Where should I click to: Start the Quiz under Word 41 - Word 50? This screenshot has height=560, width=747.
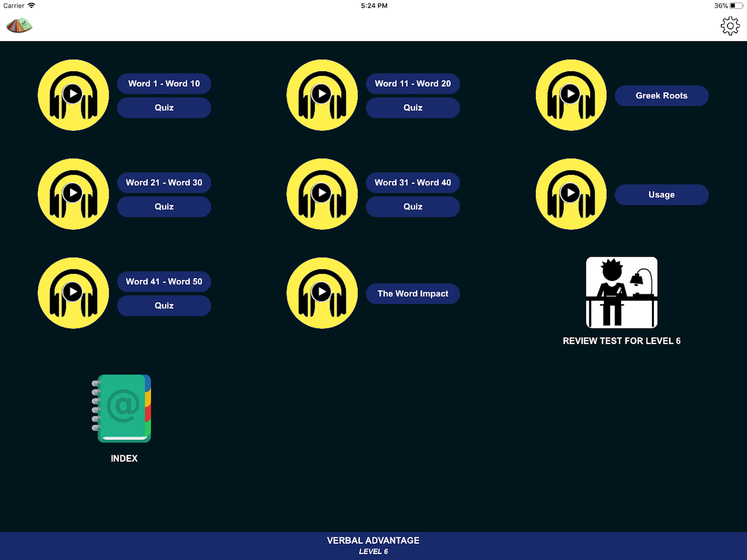pyautogui.click(x=164, y=306)
